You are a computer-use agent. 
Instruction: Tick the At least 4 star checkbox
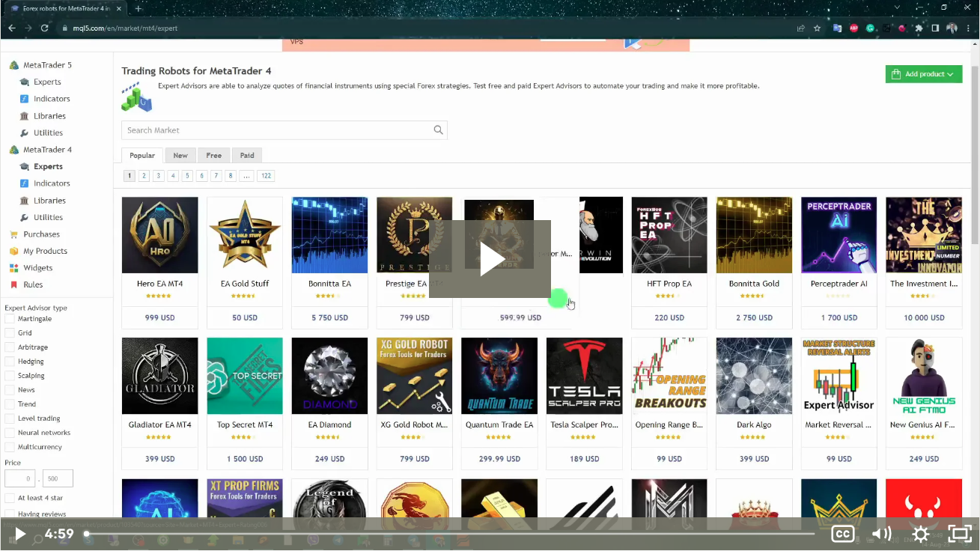click(10, 498)
